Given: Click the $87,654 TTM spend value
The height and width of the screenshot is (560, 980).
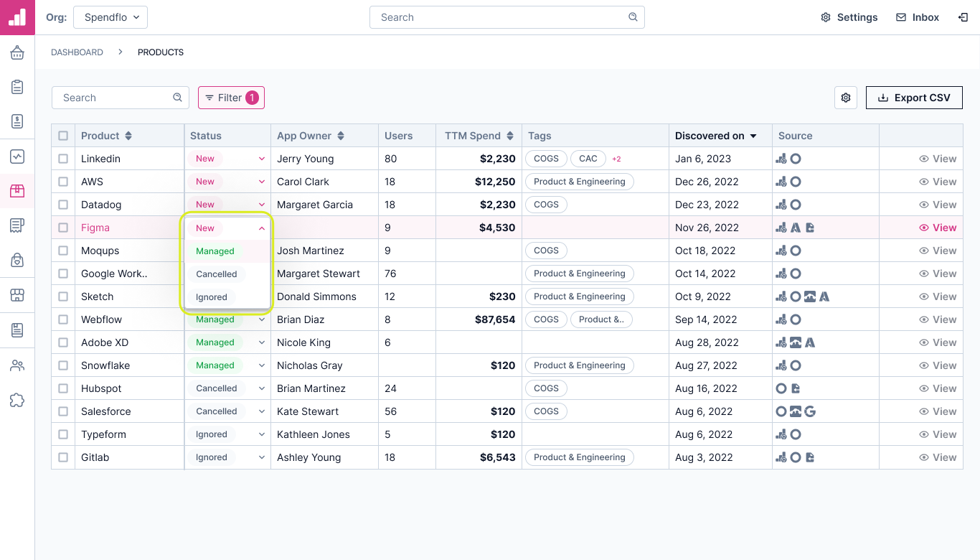Looking at the screenshot, I should [495, 319].
